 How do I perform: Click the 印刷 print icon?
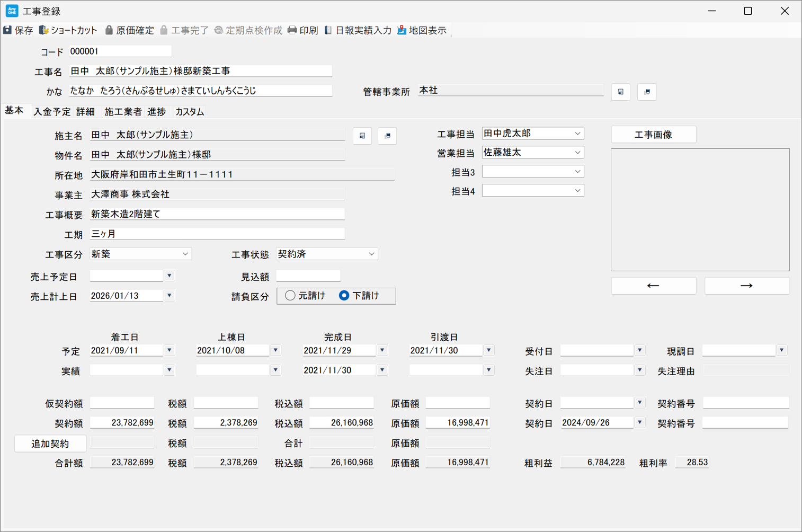(292, 30)
